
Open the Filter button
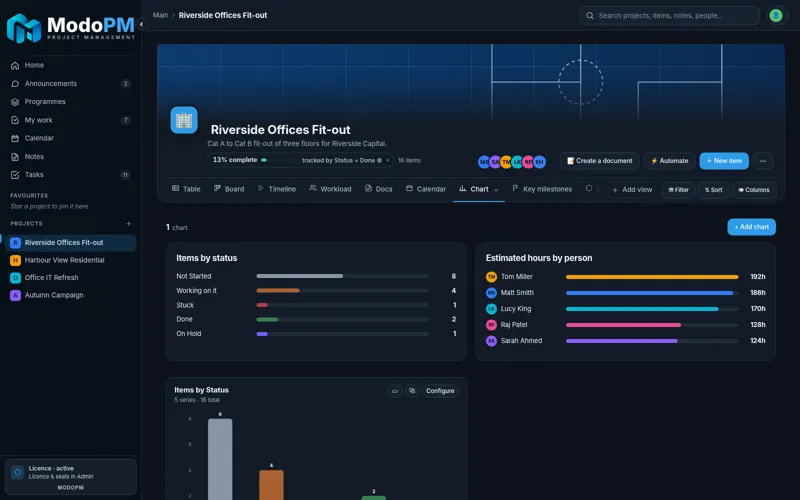click(x=679, y=190)
